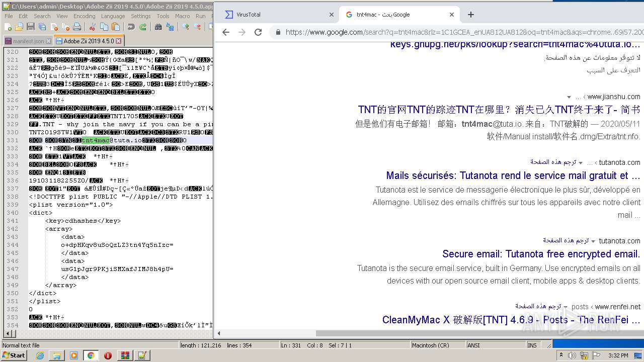Open the Language menu
The image size is (644, 362).
113,16
